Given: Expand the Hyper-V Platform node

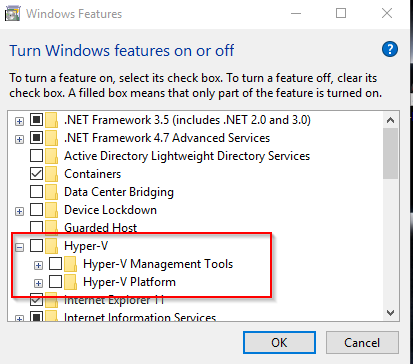Looking at the screenshot, I should pyautogui.click(x=39, y=283).
